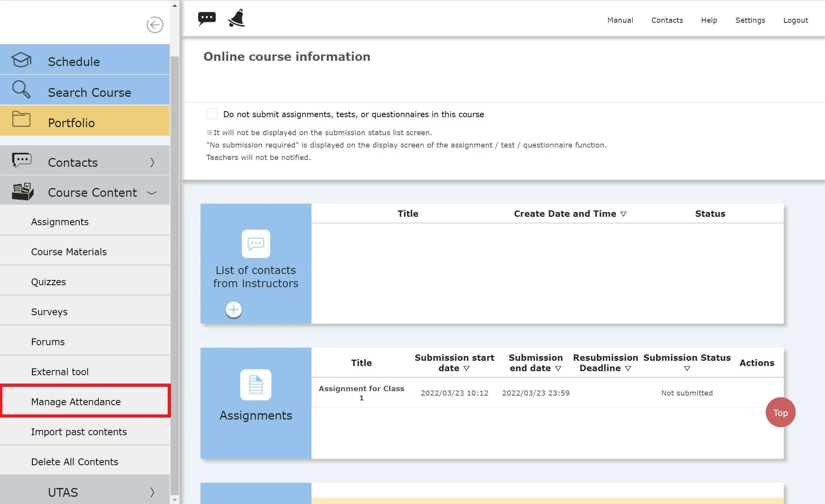Expand the Contacts sidebar section chevron

coord(152,162)
